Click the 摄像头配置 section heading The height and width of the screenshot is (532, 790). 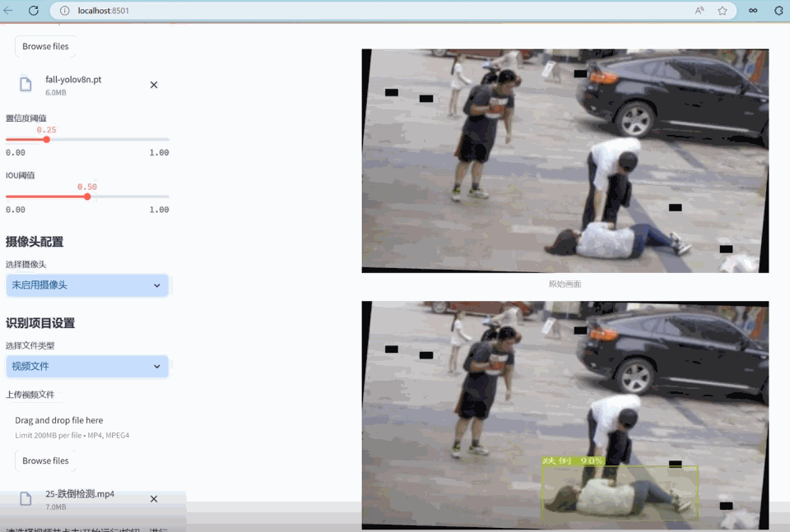click(x=35, y=242)
